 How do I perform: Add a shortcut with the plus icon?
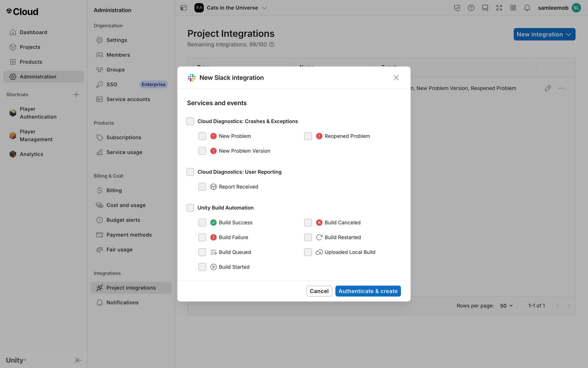76,94
